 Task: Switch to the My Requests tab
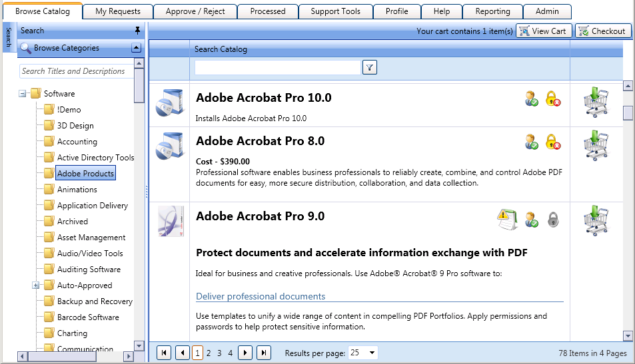(118, 11)
